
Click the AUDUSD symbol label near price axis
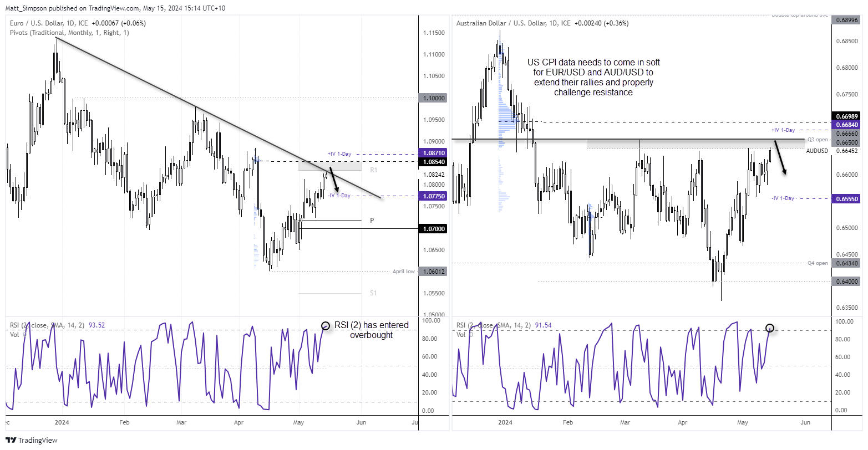tap(817, 151)
